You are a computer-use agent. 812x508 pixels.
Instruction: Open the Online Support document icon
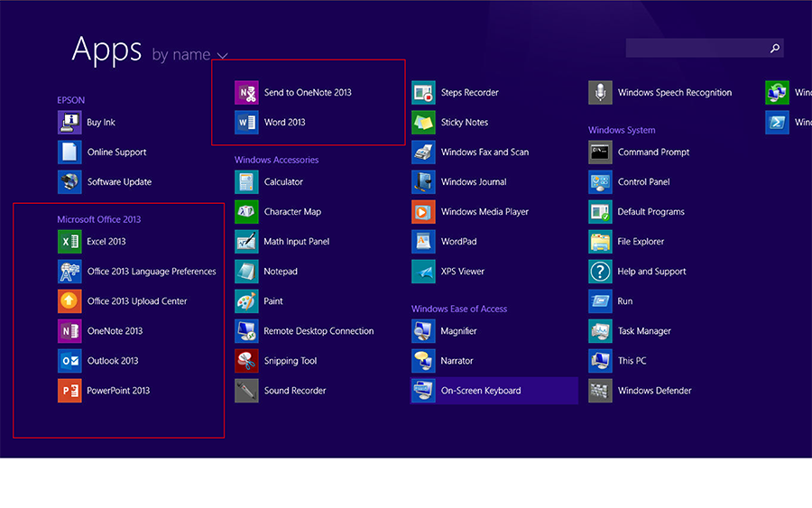point(69,152)
